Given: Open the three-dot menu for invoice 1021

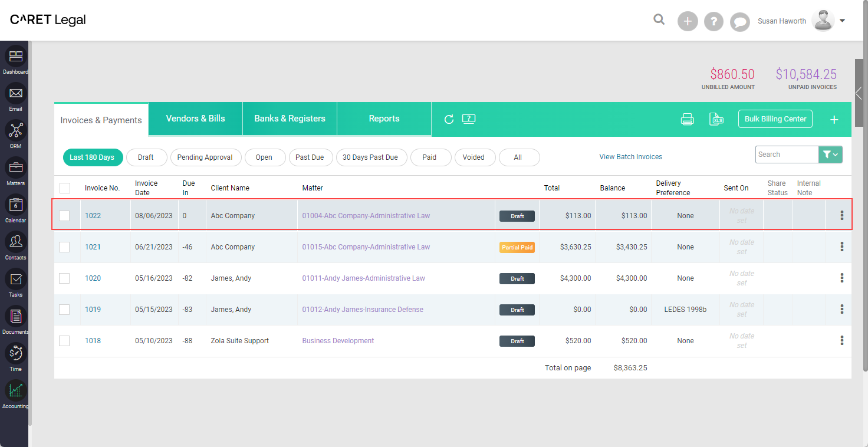Looking at the screenshot, I should pos(842,247).
